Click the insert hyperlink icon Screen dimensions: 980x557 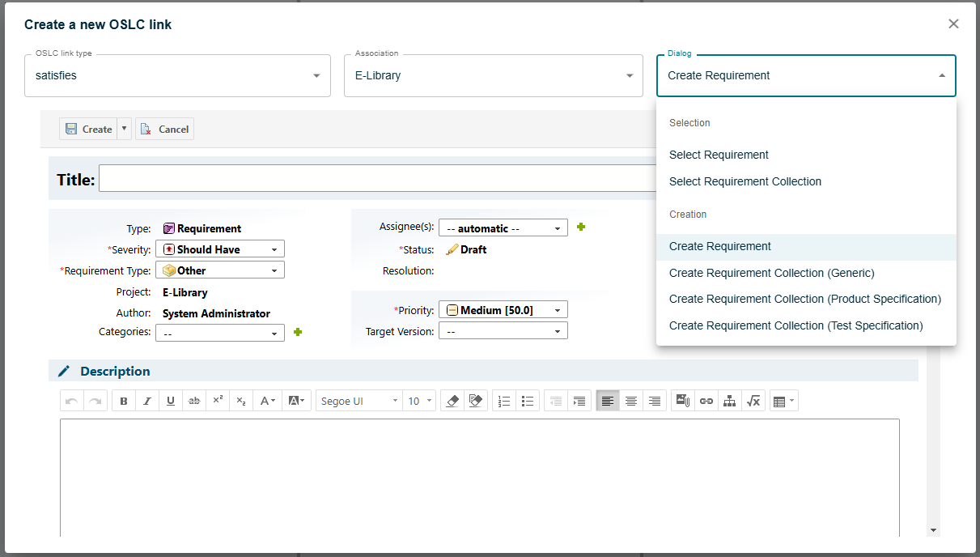point(706,401)
